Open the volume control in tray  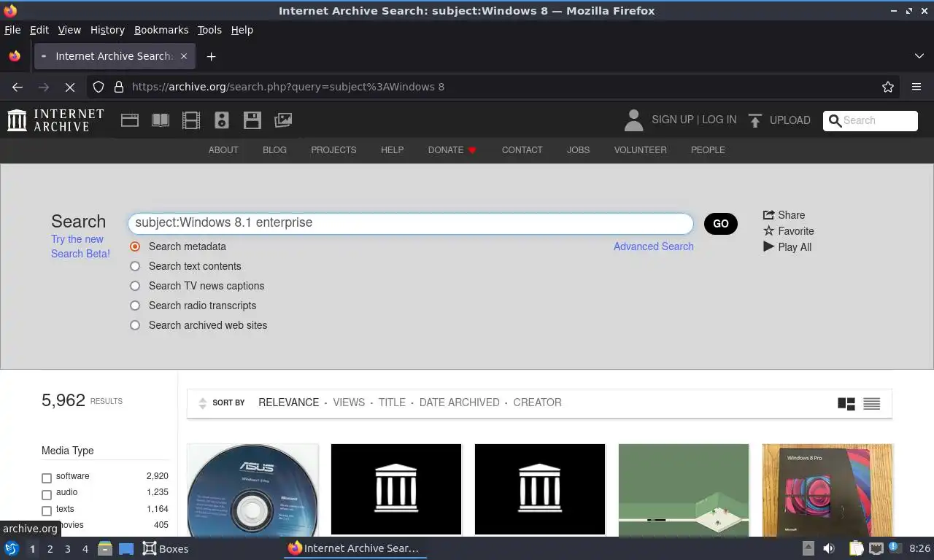829,548
